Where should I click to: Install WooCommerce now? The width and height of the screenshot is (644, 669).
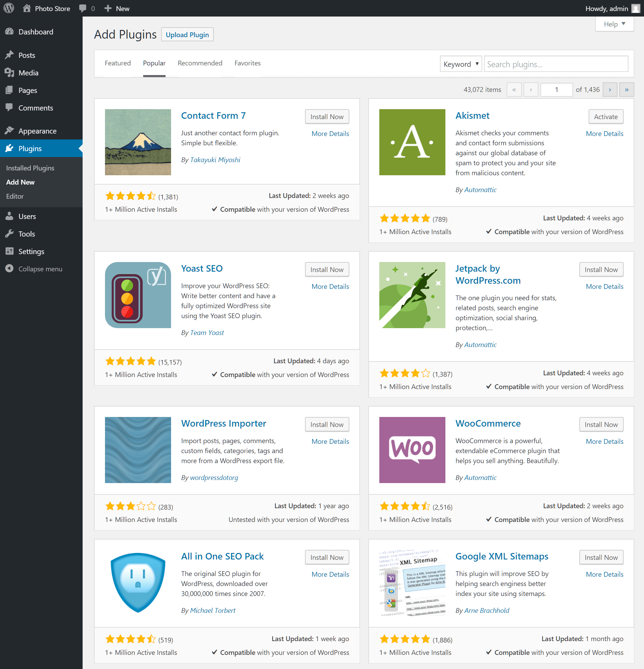[x=601, y=425]
